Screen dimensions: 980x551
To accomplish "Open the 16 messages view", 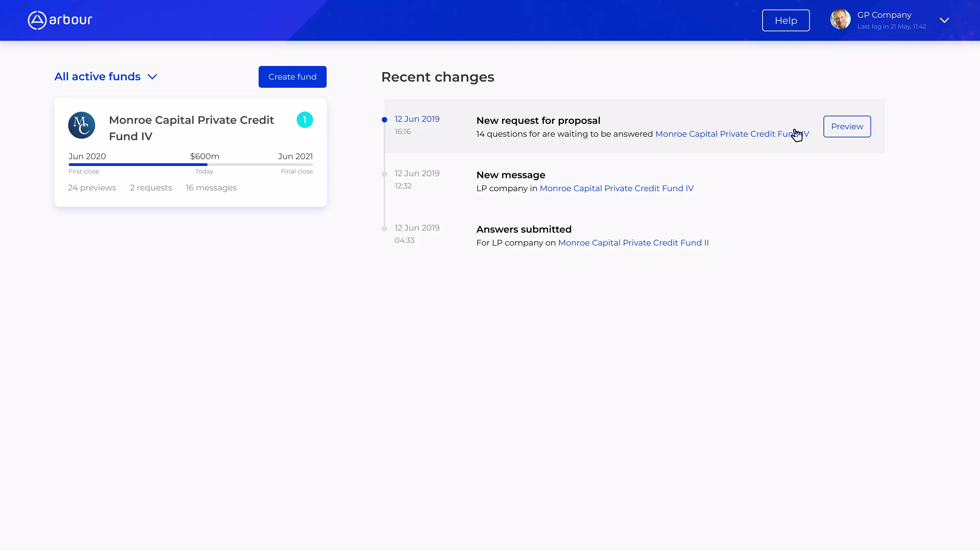I will point(211,187).
